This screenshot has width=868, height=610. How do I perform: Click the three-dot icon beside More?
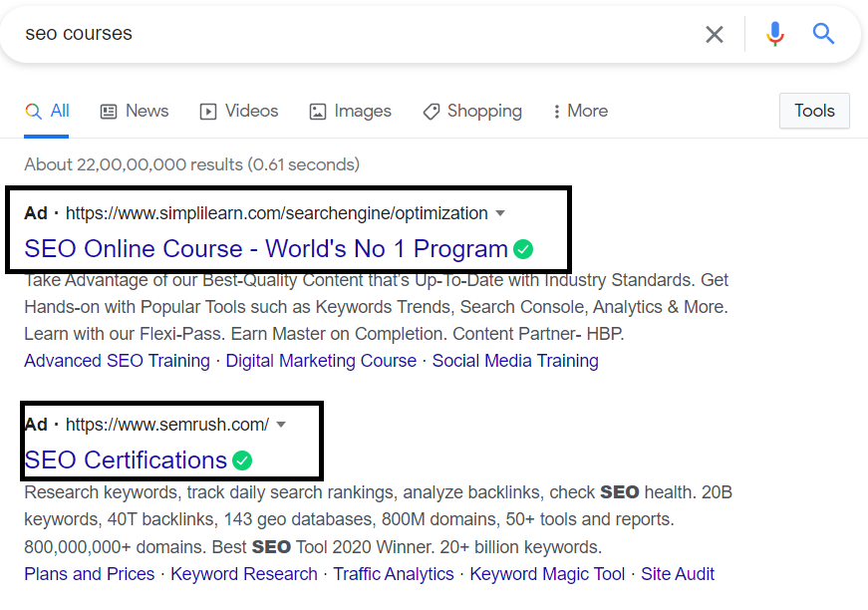pyautogui.click(x=557, y=112)
